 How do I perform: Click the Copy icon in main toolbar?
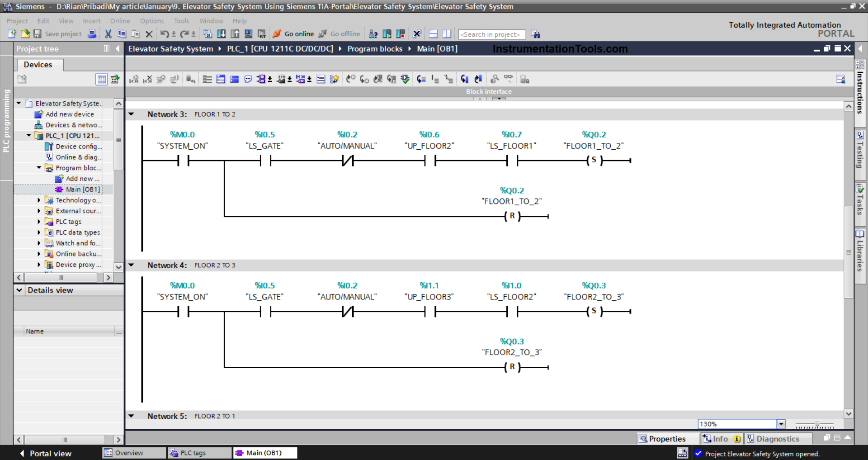click(x=122, y=34)
